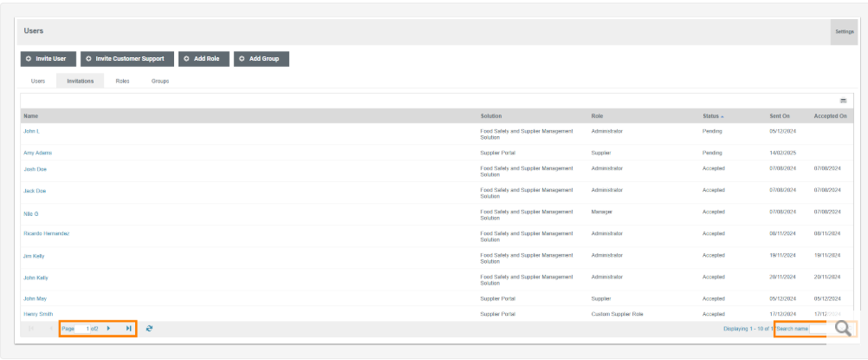Click the Status column sort arrow
The width and height of the screenshot is (868, 360).
[x=722, y=116]
